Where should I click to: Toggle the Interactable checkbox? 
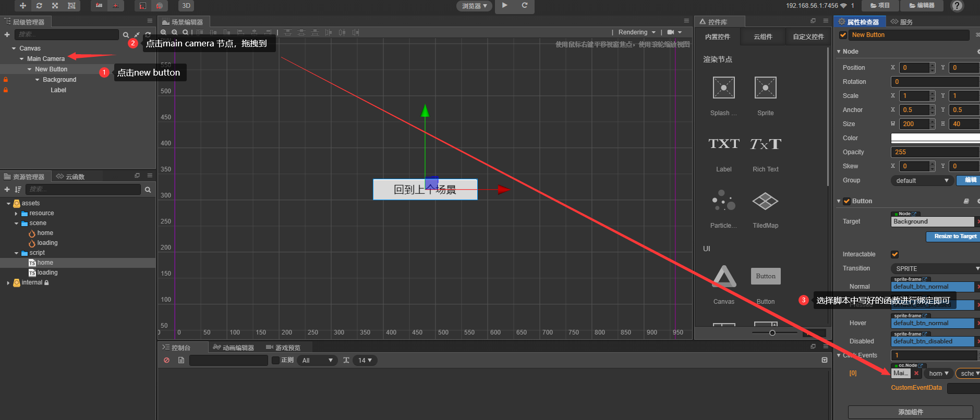[895, 254]
